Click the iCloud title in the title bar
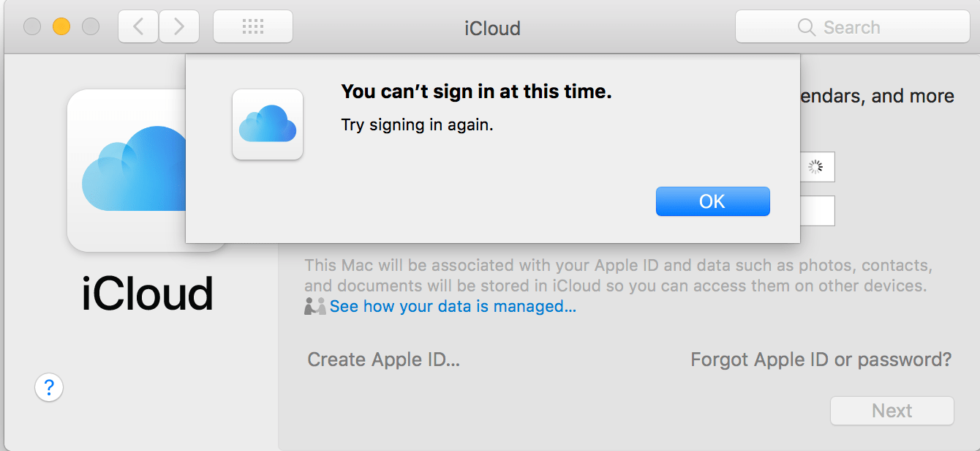 (x=492, y=29)
